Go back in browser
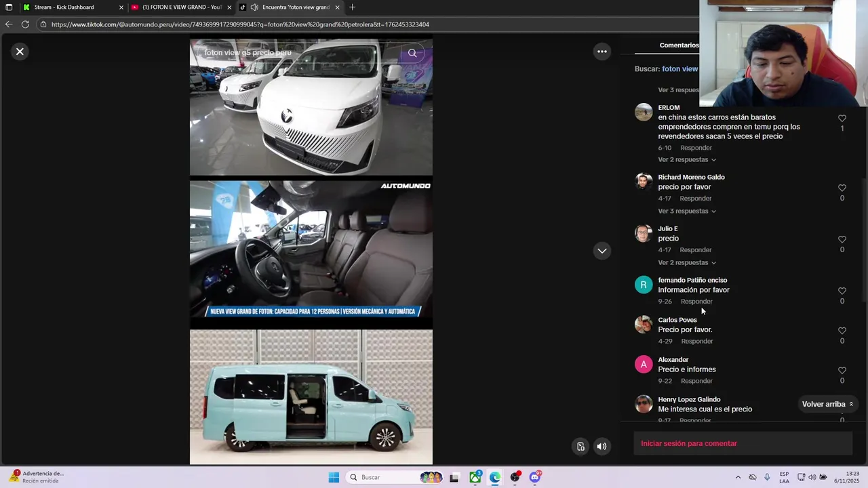 tap(9, 24)
